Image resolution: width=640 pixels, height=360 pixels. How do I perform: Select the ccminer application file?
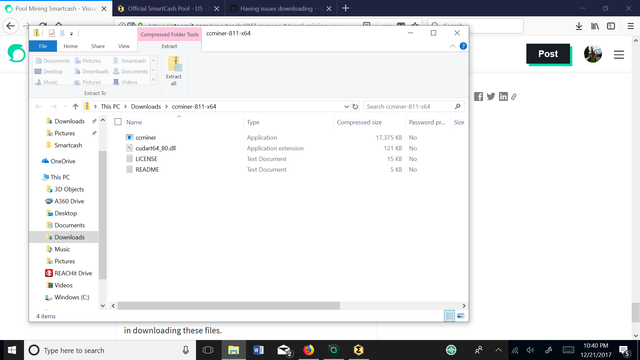click(146, 138)
